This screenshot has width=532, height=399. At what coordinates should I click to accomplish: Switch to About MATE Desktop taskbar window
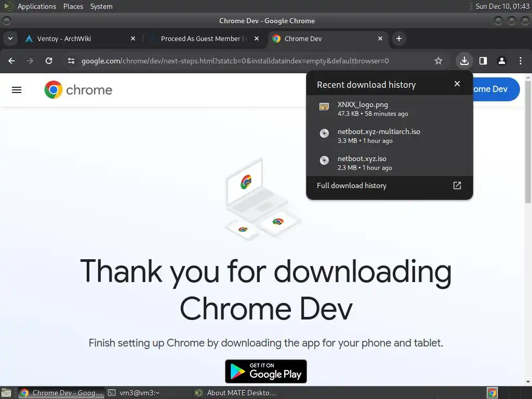pyautogui.click(x=236, y=393)
